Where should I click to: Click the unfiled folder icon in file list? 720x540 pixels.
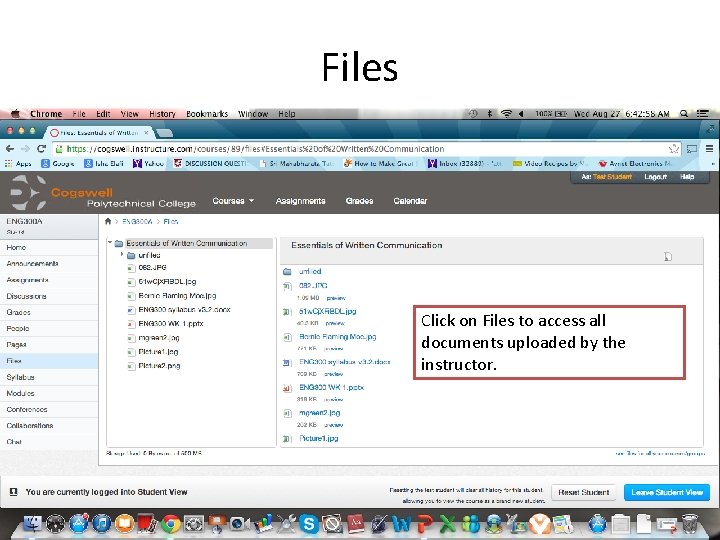click(287, 271)
